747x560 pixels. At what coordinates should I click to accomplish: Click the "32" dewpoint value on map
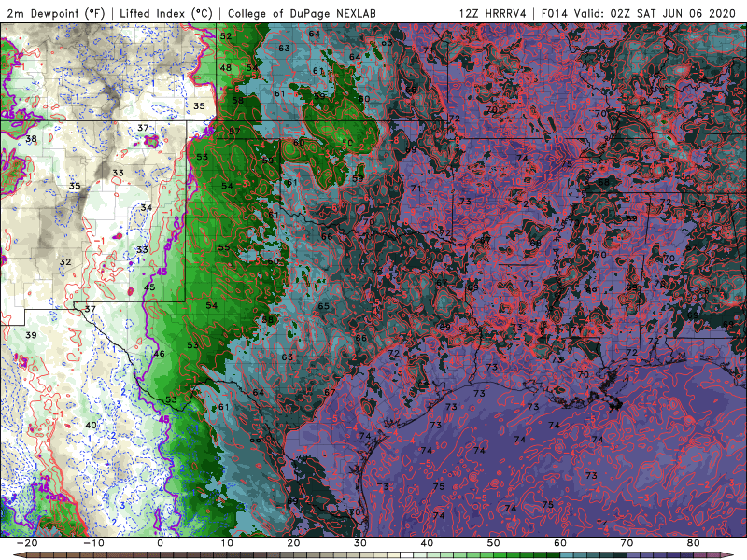(65, 262)
